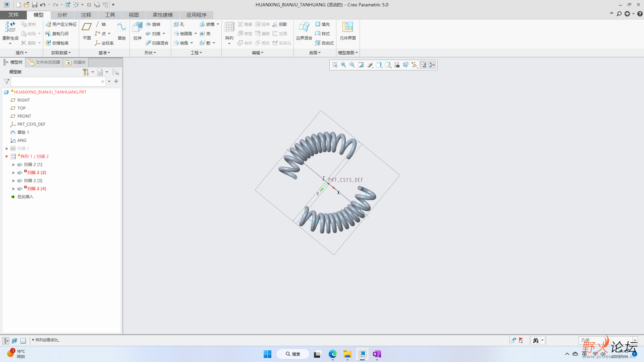The height and width of the screenshot is (362, 644).
Task: Open the Model Tree settings icon
Action: point(86,72)
